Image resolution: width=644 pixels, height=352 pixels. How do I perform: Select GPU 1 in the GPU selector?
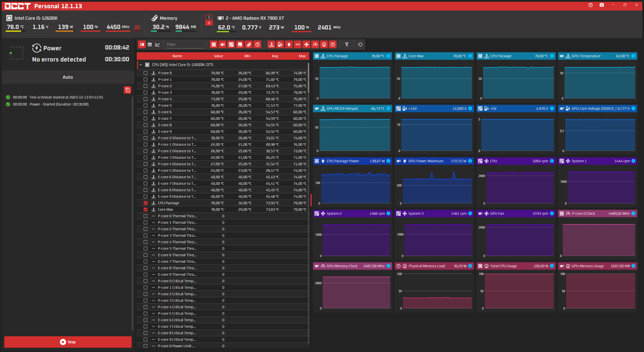point(209,17)
